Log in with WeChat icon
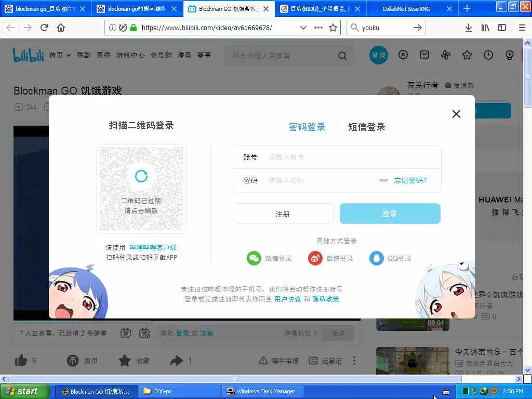 click(254, 258)
